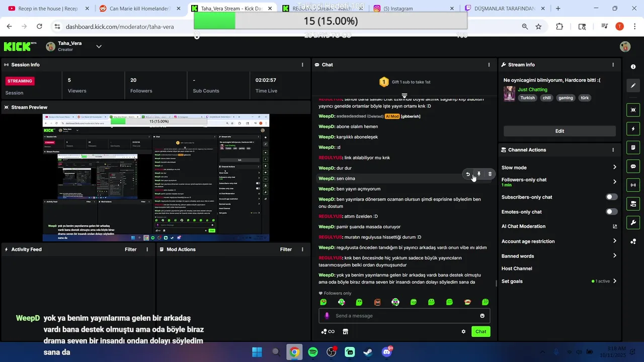644x362 pixels.
Task: Click the Turkish tag
Action: pyautogui.click(x=527, y=98)
